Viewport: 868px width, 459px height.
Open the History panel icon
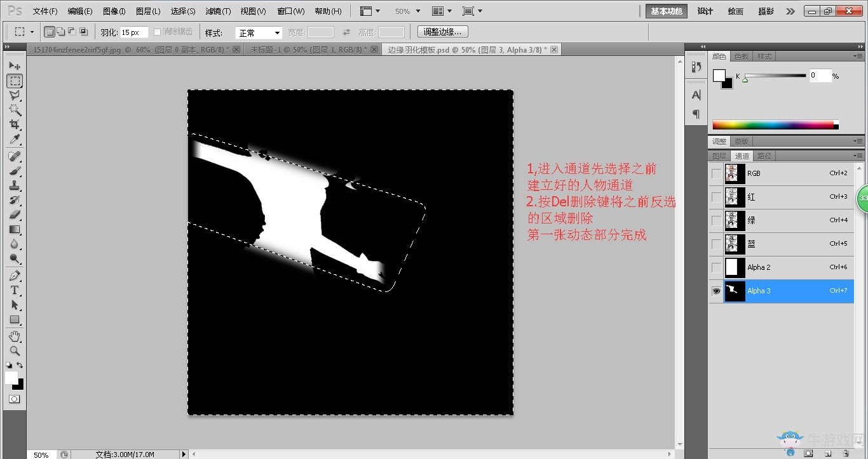coord(696,67)
